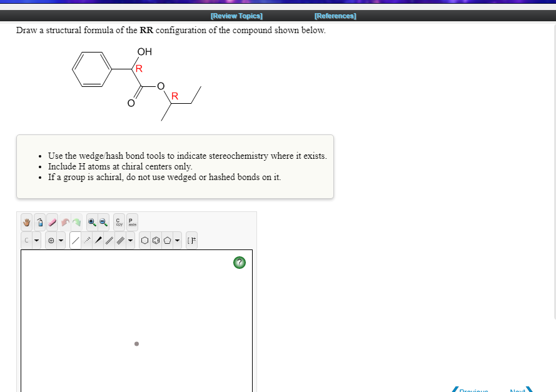Viewport: 556px width, 392px height.
Task: Select the wedge bond tool
Action: 98,240
